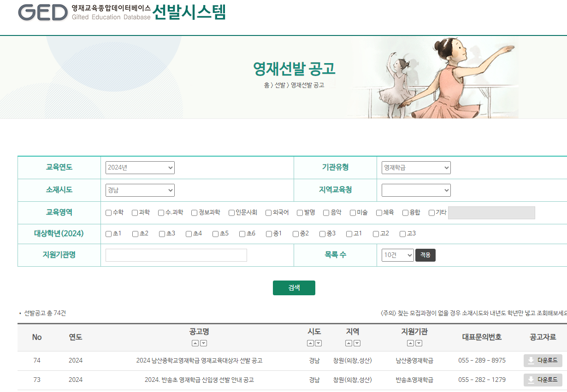The height and width of the screenshot is (392, 567).
Task: Click the green 검색 search button
Action: [294, 288]
